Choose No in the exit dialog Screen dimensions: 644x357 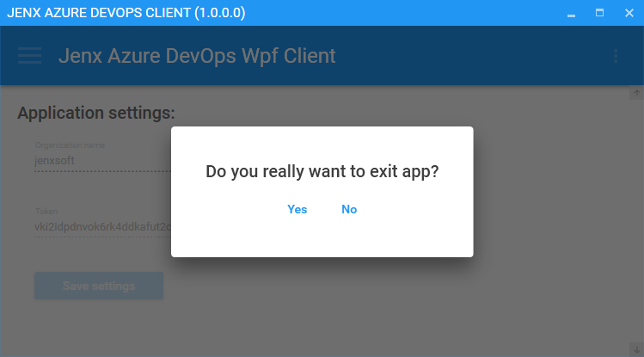(349, 210)
